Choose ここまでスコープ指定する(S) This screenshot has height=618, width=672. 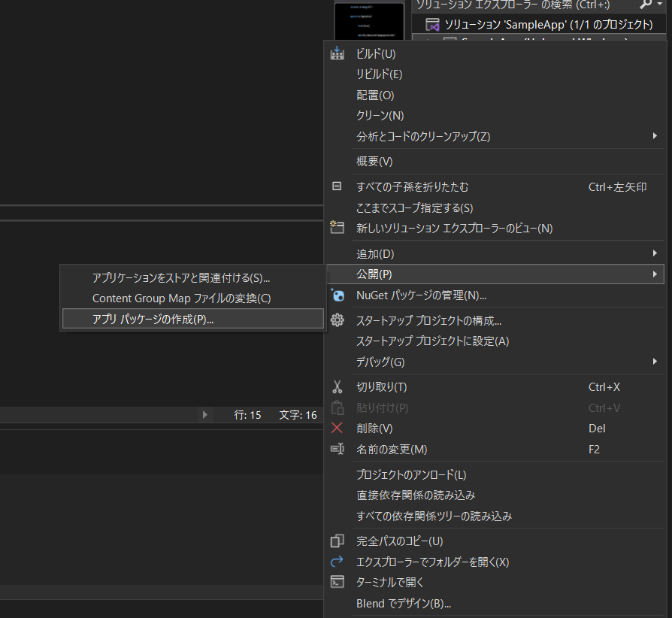pos(495,208)
